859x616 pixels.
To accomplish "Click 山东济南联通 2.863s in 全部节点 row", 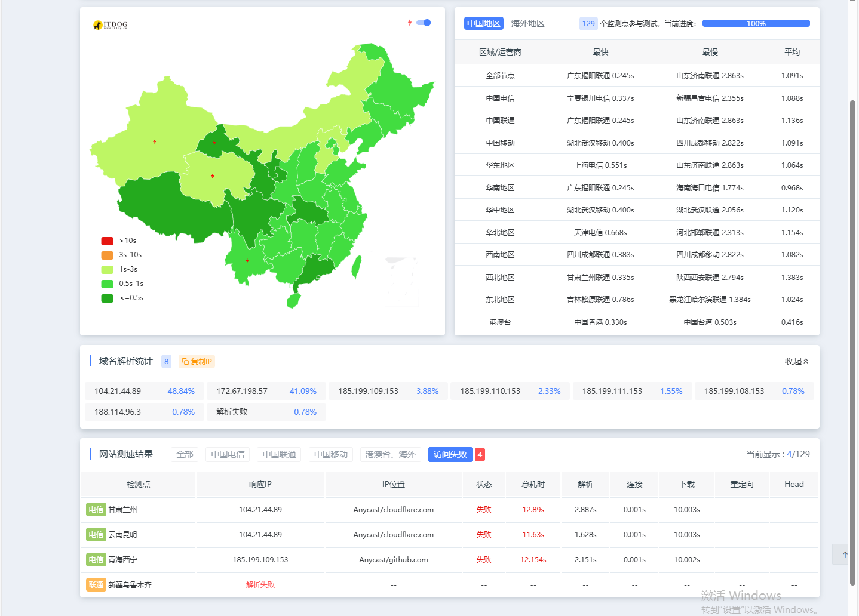I will point(710,76).
